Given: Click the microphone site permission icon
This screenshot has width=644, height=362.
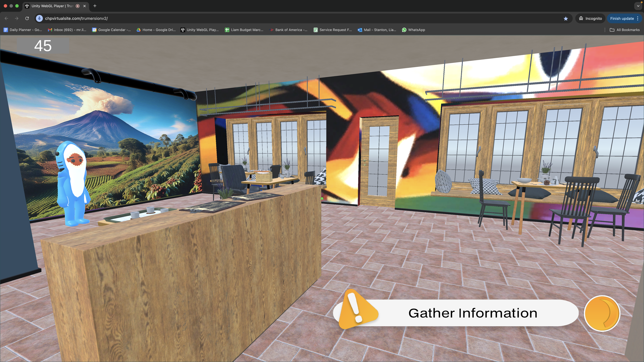Looking at the screenshot, I should [39, 19].
